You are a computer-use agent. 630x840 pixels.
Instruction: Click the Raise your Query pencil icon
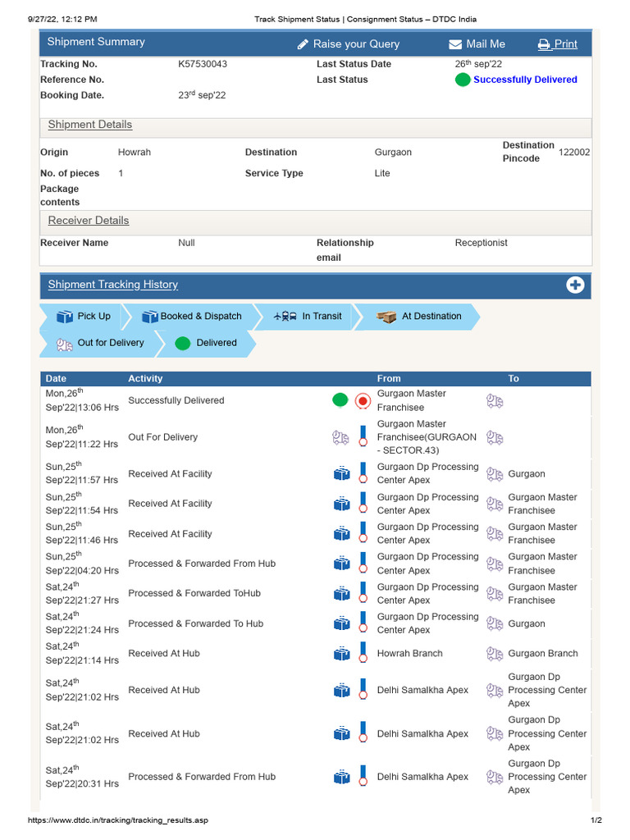[303, 44]
